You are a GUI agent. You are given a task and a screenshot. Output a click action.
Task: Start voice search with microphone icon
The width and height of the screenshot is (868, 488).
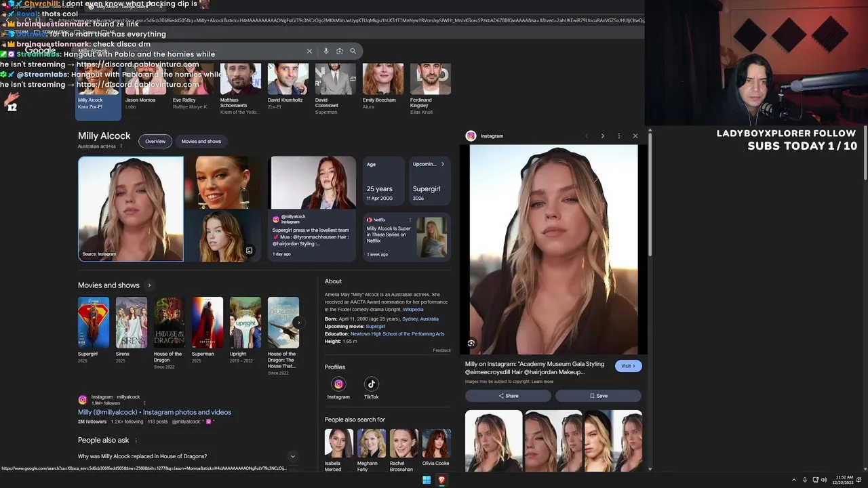[326, 51]
